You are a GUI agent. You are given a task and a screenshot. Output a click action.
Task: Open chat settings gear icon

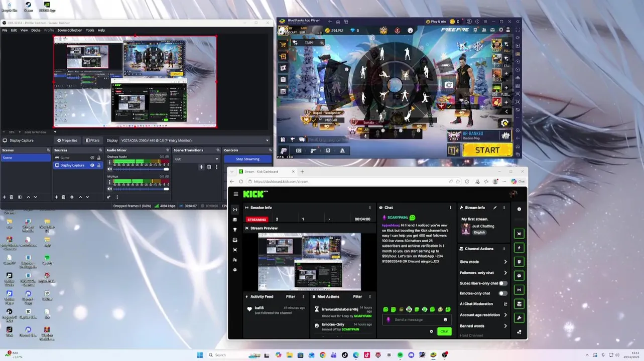[x=431, y=331]
